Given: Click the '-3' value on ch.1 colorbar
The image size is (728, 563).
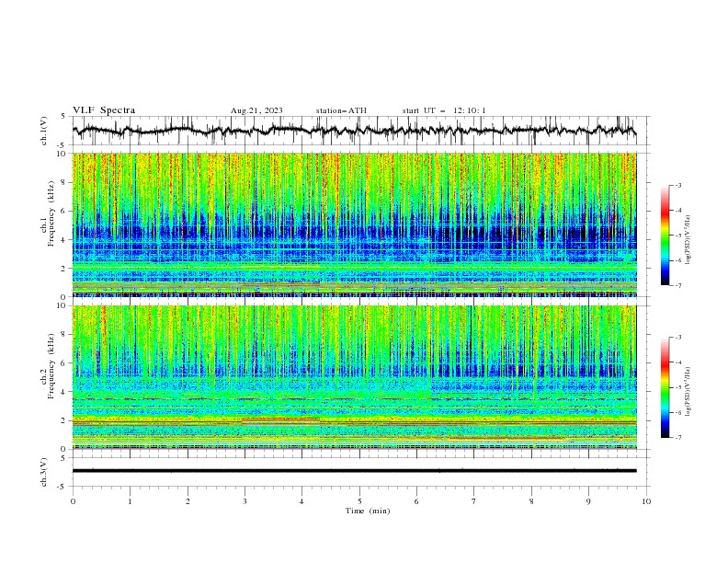Looking at the screenshot, I should pos(677,185).
